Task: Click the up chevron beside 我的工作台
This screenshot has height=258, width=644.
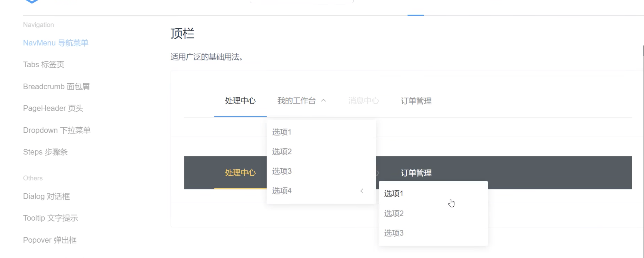Action: click(323, 101)
